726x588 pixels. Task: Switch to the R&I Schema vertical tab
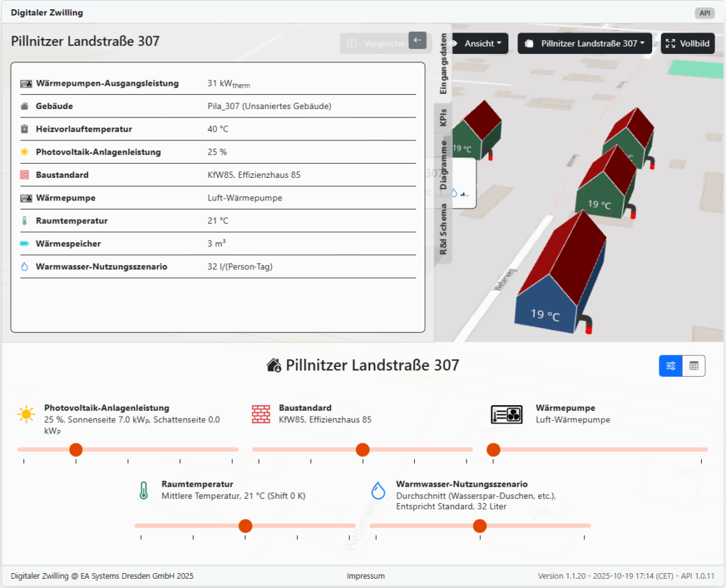tap(443, 230)
